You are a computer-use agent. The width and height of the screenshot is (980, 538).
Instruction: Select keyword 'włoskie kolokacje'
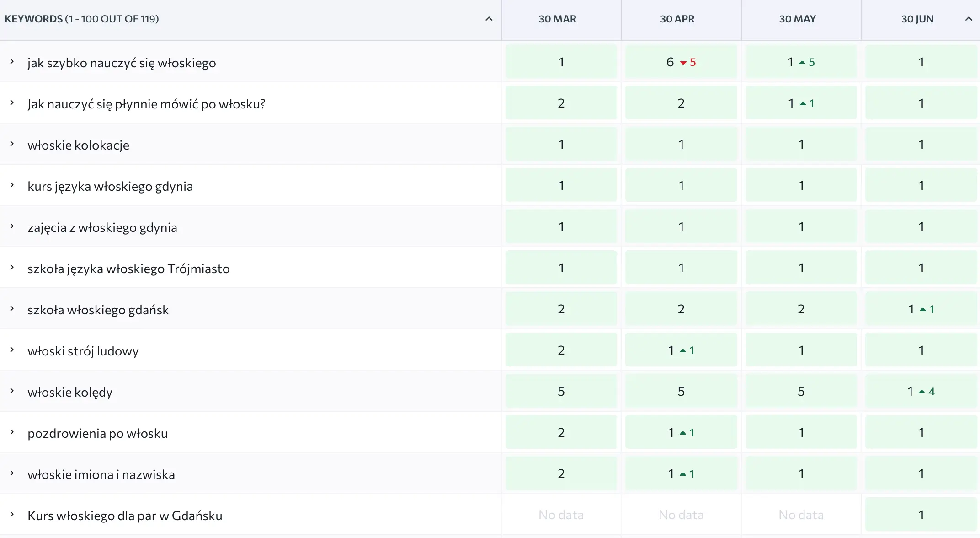point(78,145)
